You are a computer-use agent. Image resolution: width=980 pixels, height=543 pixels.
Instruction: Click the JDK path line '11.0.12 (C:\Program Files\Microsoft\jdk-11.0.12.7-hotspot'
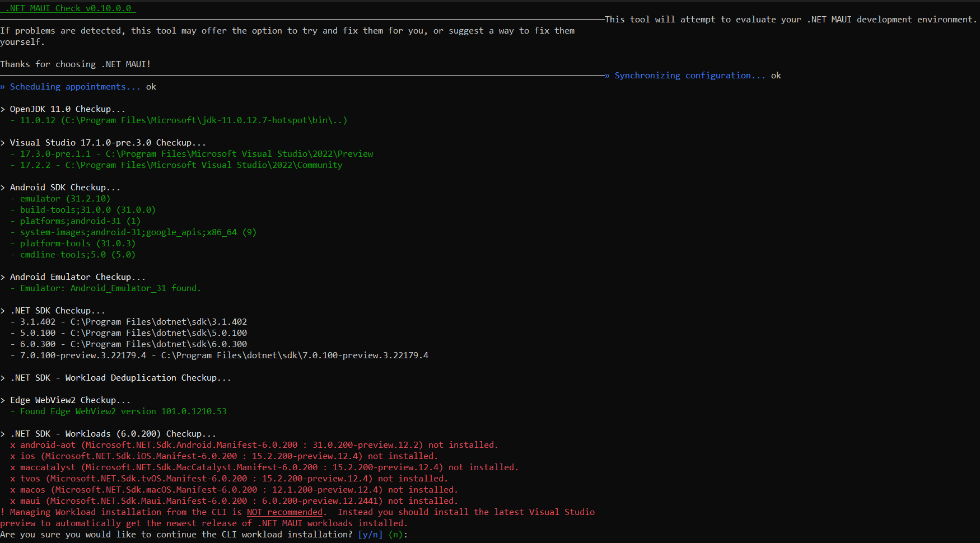pos(184,120)
